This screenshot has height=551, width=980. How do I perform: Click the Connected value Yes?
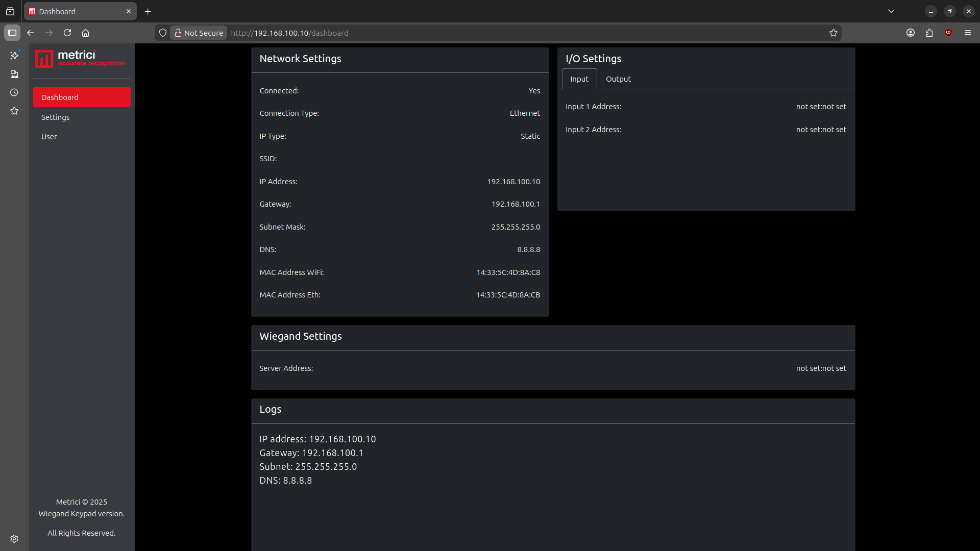click(534, 91)
